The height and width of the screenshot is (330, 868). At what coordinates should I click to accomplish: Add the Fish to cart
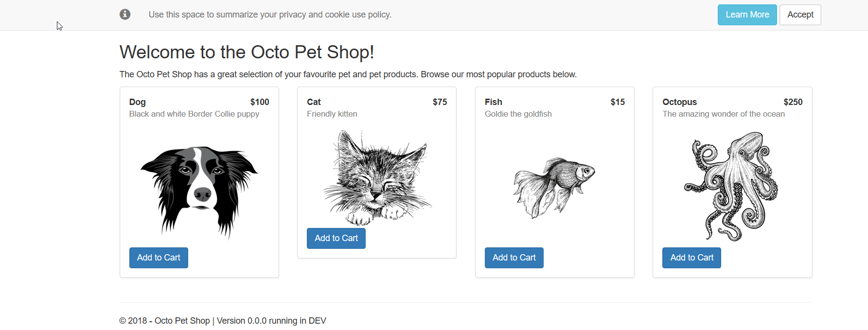(514, 258)
